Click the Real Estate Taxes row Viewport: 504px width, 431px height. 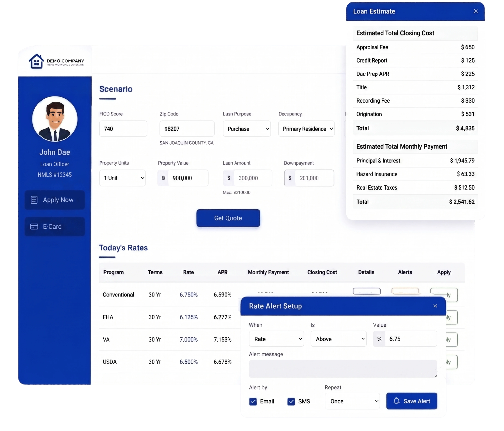coord(415,188)
